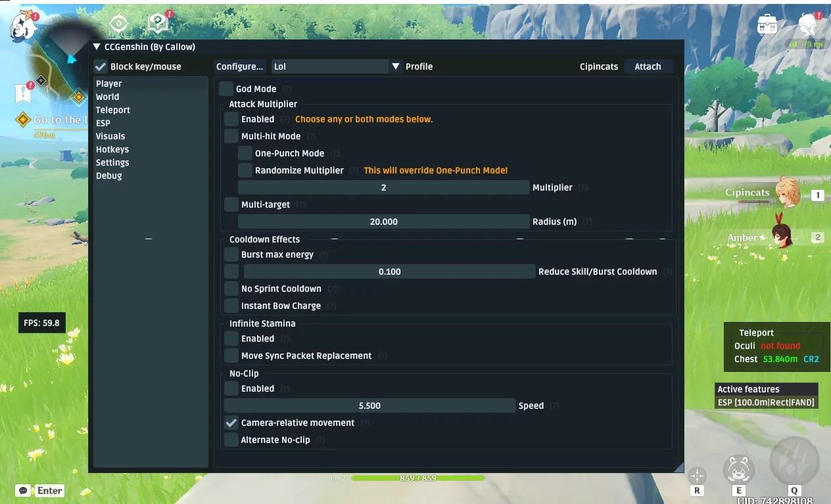
Task: Click Move Sync Packet Replacement help marker
Action: (x=382, y=356)
